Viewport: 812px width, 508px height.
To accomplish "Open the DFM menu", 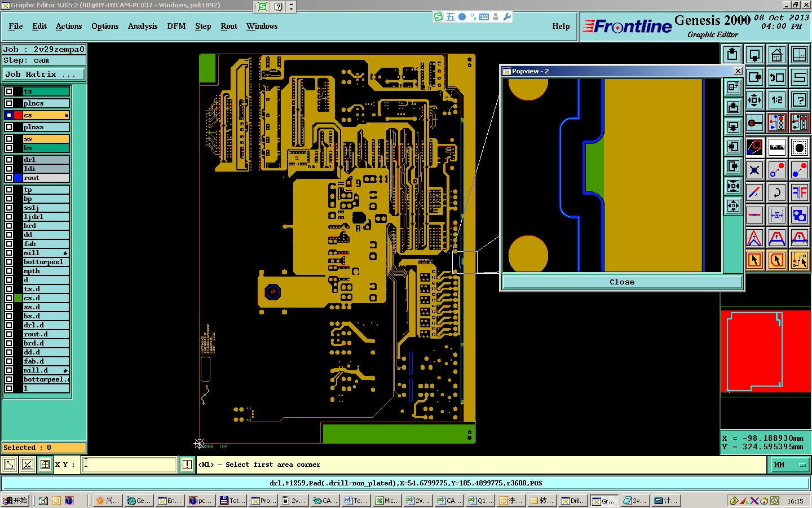I will pos(176,26).
